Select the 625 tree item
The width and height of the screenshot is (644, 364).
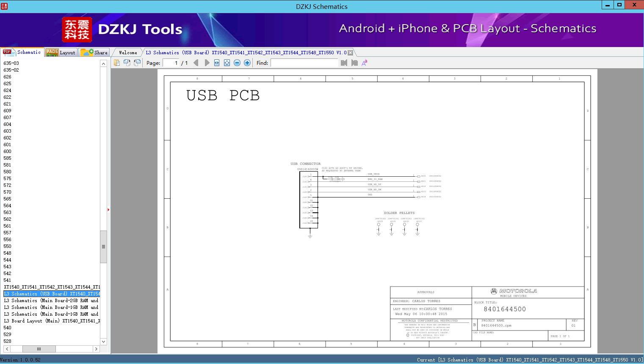click(x=7, y=83)
